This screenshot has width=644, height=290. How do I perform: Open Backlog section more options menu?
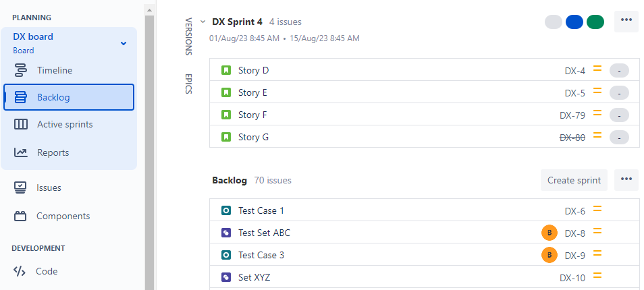tap(626, 180)
